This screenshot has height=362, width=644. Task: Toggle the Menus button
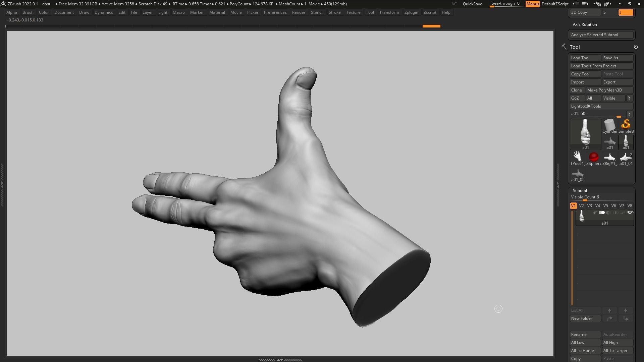pos(532,4)
